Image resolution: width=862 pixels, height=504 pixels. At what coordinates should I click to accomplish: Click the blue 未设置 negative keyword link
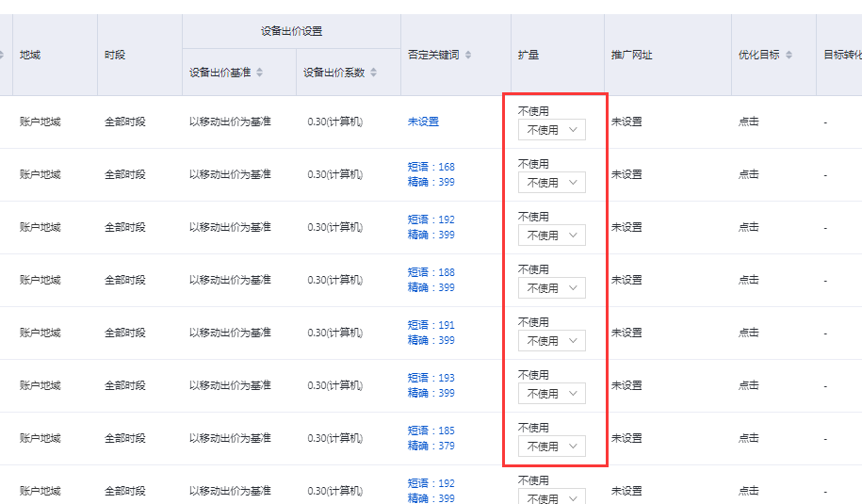pyautogui.click(x=423, y=122)
